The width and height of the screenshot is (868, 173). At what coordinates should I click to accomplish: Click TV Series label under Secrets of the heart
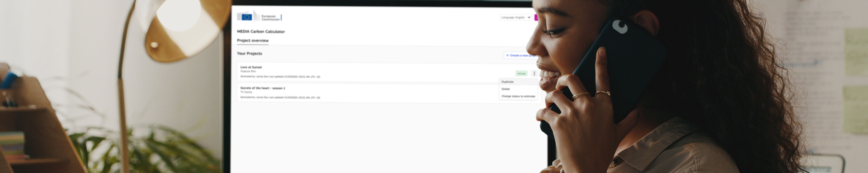tap(246, 92)
